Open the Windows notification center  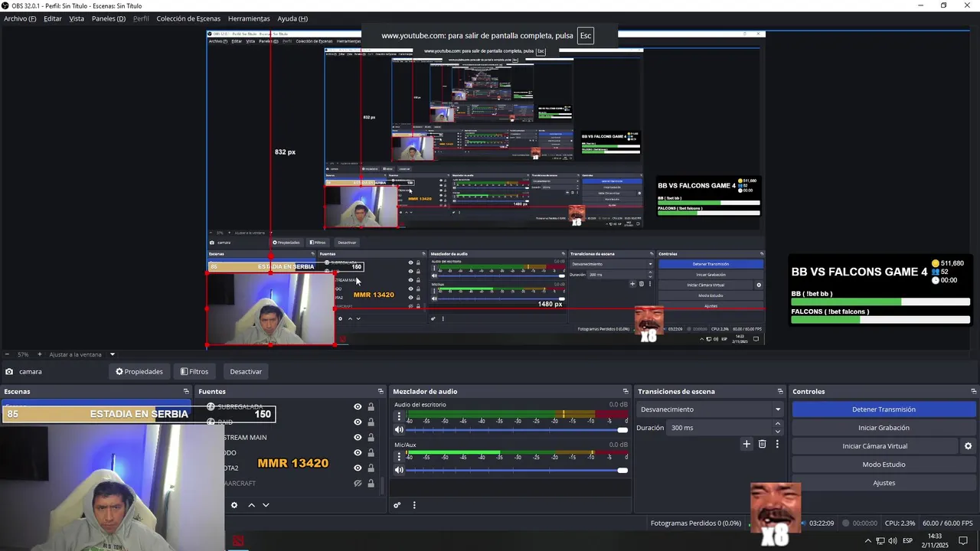[x=963, y=541]
